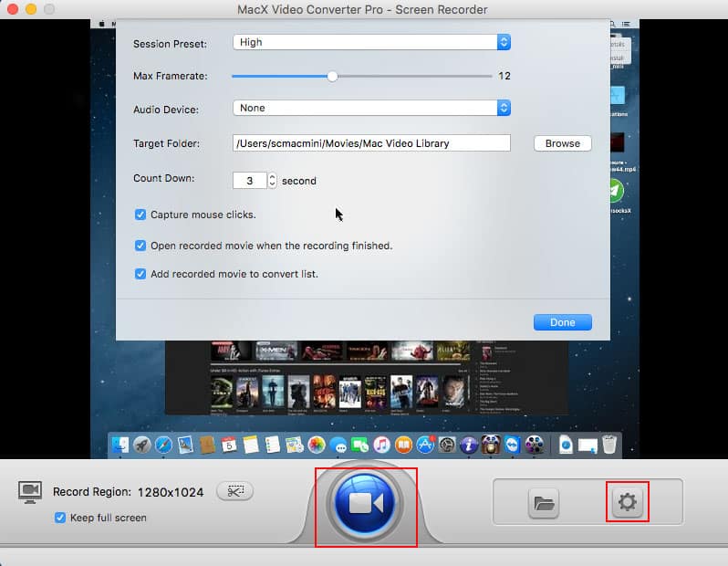Open Messages chat bubble icon in dock
Viewport: 728px width, 566px height.
338,445
